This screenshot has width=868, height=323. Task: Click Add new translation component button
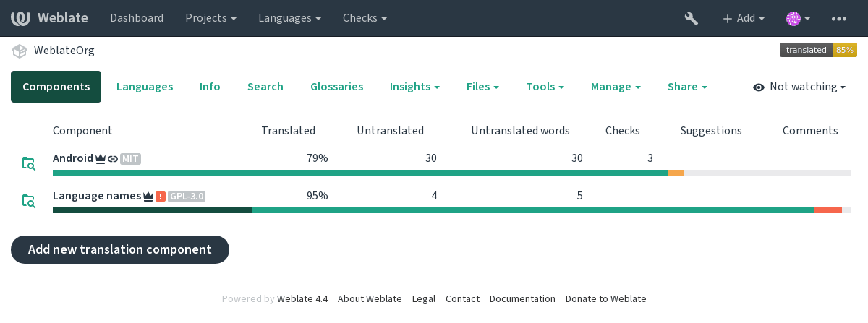(x=120, y=249)
